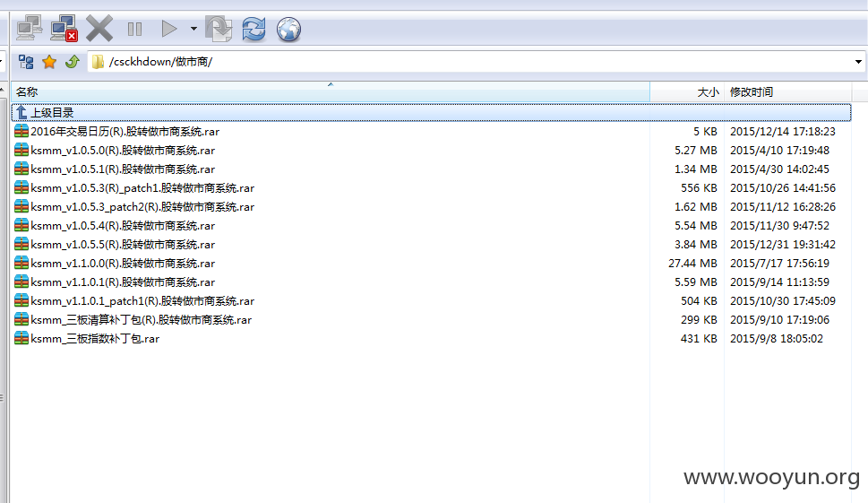Image resolution: width=868 pixels, height=503 pixels.
Task: Click the 5.27 MB size cell
Action: tap(696, 151)
